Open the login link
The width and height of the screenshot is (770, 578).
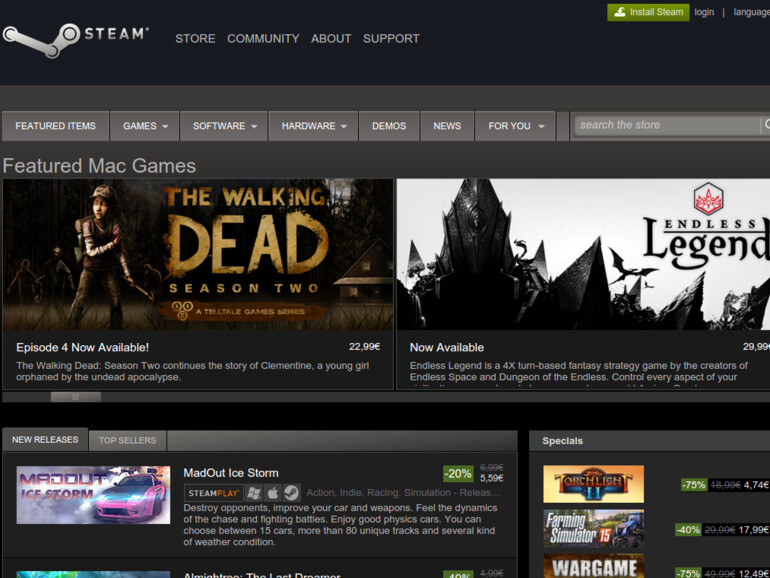[704, 12]
